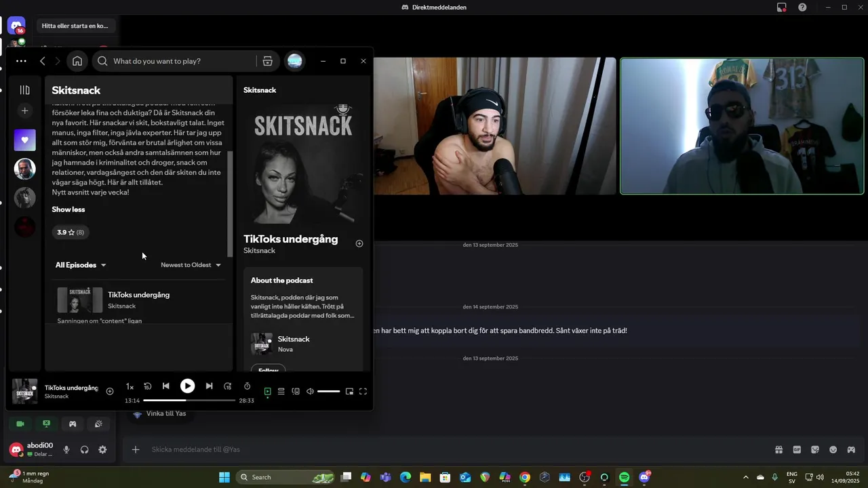Screen dimensions: 868x488
Task: Open Discord activities game controller button
Action: coord(73,424)
